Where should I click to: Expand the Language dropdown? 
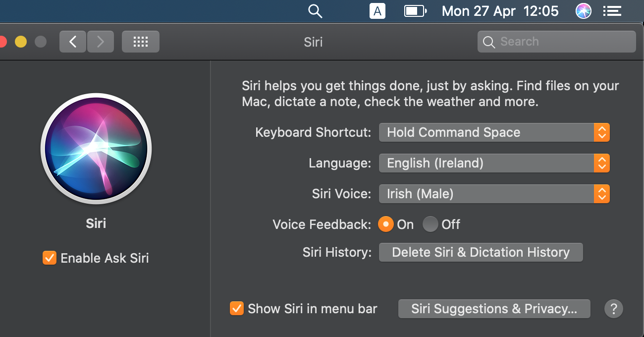494,163
